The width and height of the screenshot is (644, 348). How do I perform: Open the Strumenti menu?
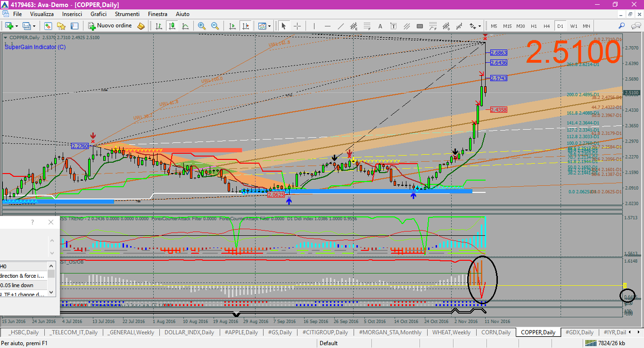point(127,14)
